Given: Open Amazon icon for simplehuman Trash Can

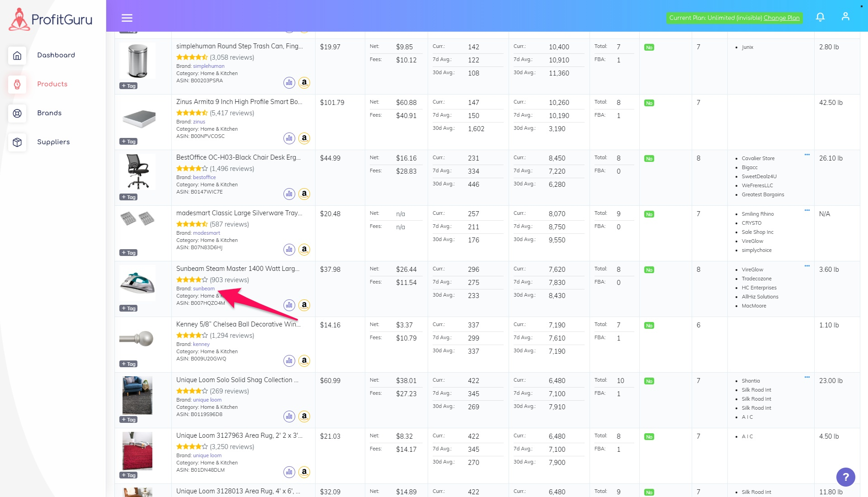Looking at the screenshot, I should click(x=304, y=82).
